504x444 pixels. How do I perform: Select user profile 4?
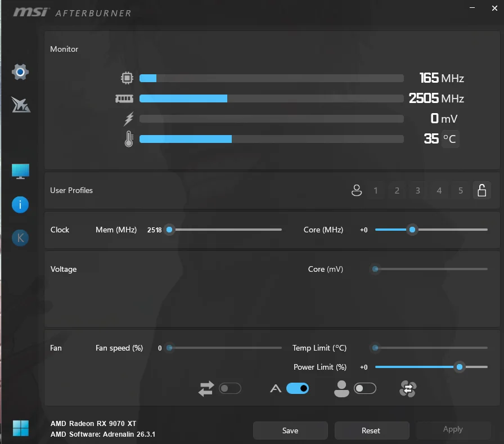pyautogui.click(x=439, y=190)
